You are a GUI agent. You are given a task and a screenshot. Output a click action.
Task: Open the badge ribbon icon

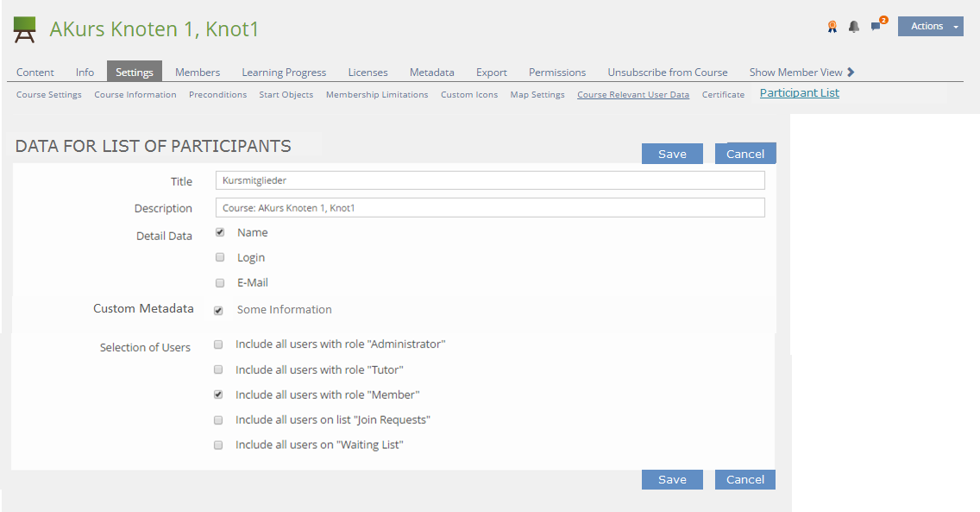tap(832, 27)
